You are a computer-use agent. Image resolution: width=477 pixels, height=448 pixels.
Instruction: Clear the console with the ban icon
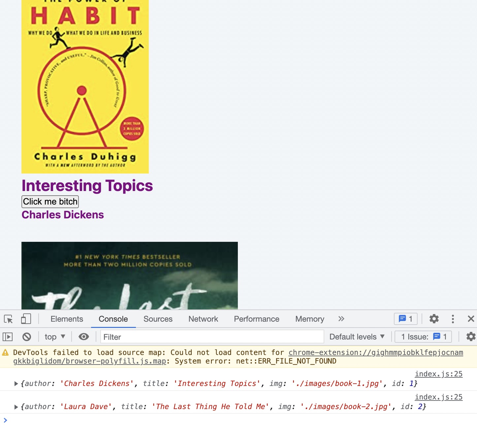(x=27, y=337)
